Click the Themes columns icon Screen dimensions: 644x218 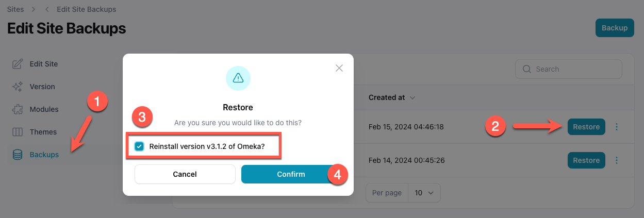coord(18,132)
